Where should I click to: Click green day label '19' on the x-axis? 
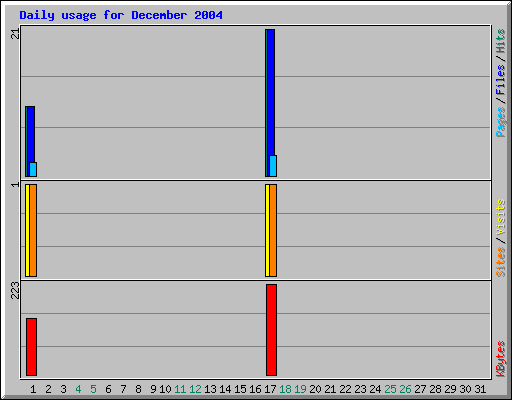300,389
